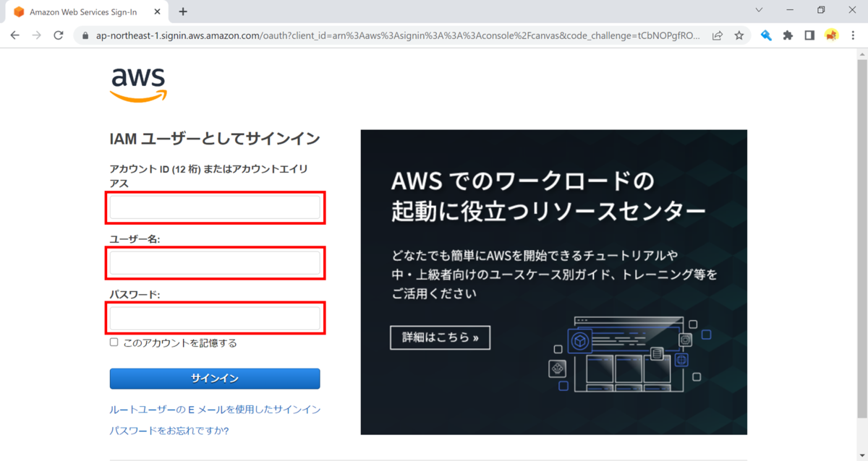
Task: Click the blue pin extension icon
Action: (766, 35)
